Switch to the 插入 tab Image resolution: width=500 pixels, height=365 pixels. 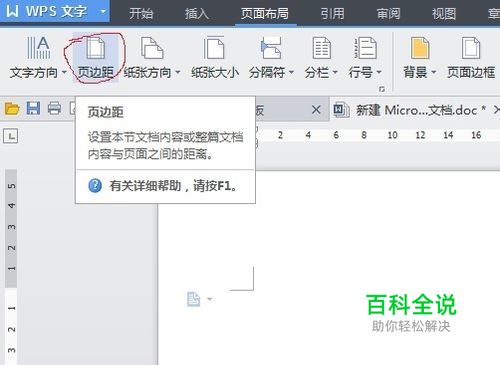pyautogui.click(x=197, y=13)
